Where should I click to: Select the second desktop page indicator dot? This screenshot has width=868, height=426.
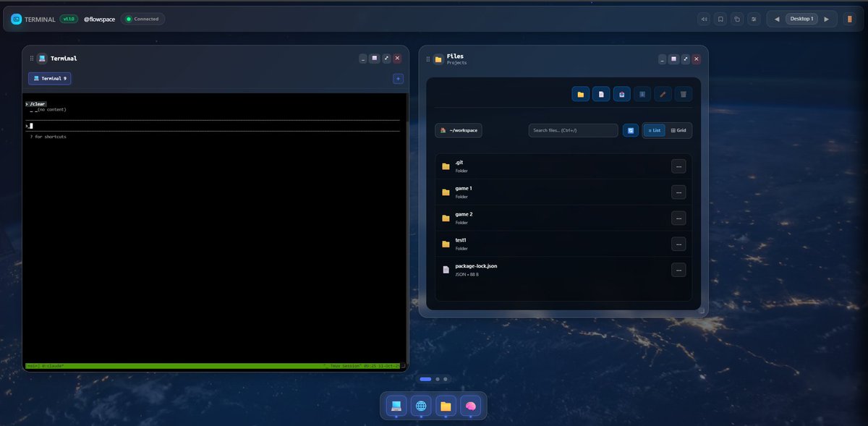tap(438, 379)
